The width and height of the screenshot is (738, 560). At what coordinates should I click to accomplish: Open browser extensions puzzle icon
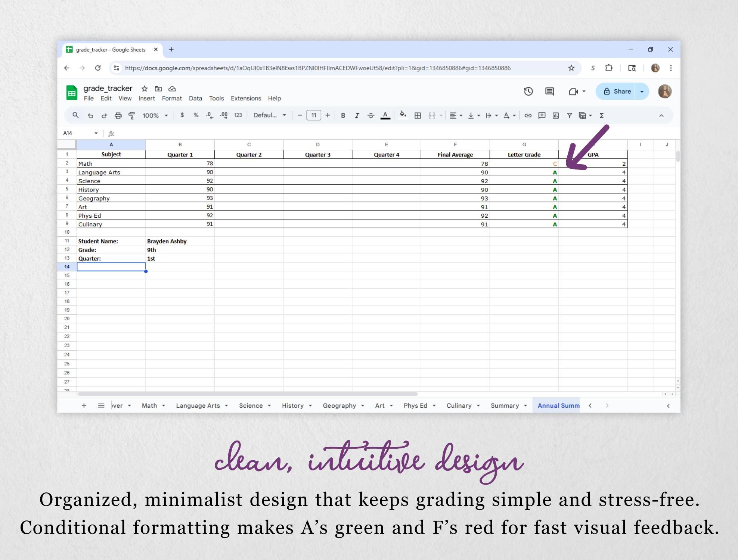click(609, 68)
